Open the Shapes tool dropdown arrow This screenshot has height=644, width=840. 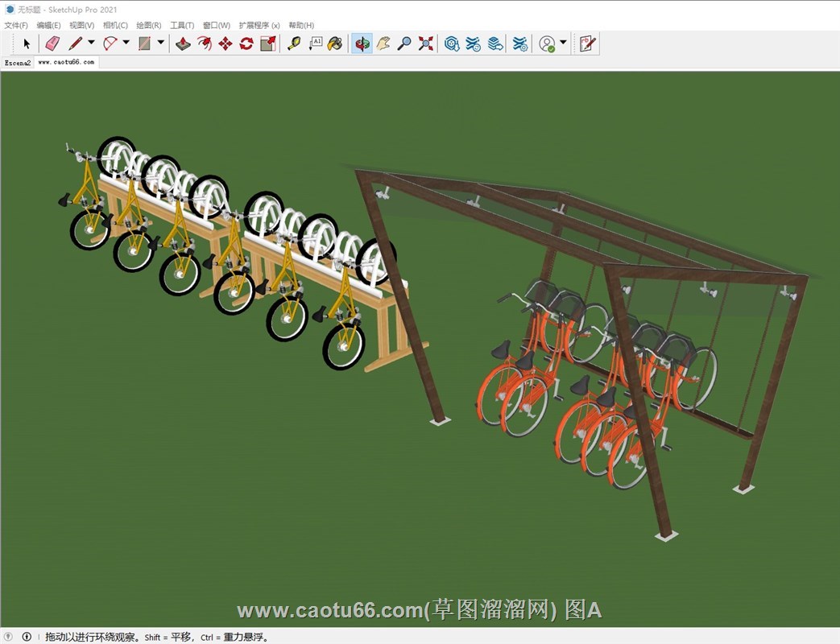(160, 43)
